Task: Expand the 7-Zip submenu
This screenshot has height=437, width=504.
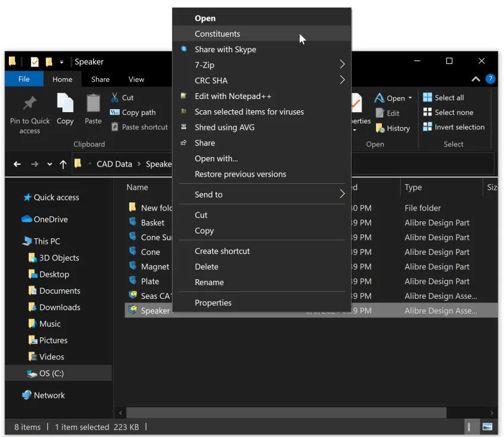Action: pyautogui.click(x=342, y=65)
